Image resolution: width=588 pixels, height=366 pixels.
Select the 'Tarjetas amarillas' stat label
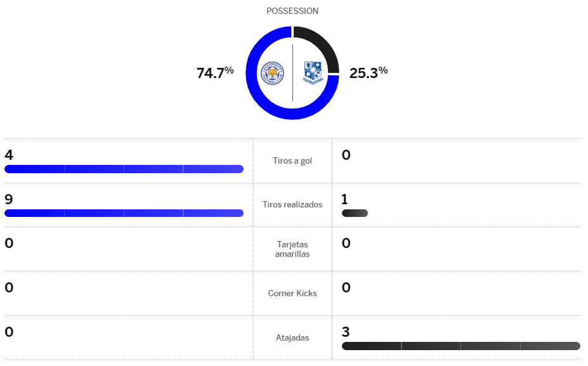tap(292, 249)
